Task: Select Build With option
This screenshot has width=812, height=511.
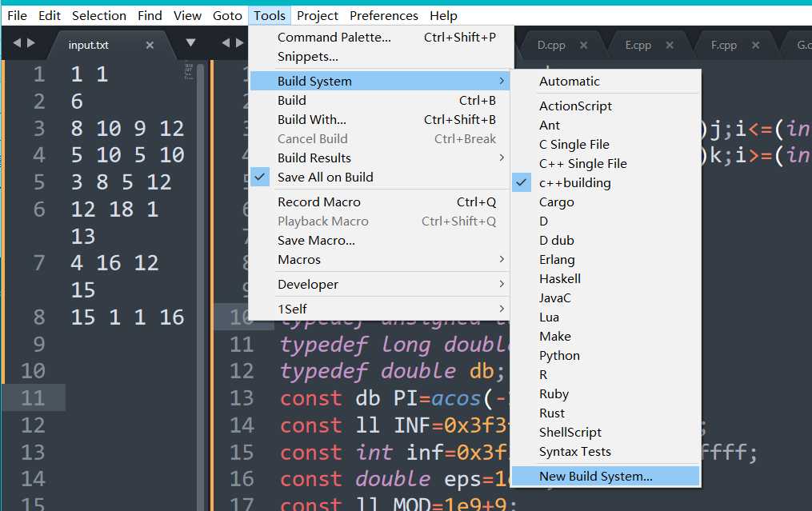Action: [379, 120]
